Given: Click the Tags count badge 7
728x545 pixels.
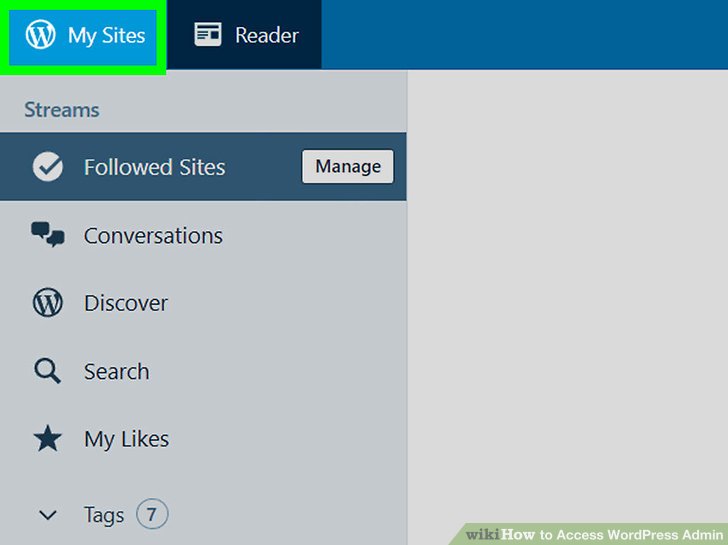Looking at the screenshot, I should tap(152, 514).
